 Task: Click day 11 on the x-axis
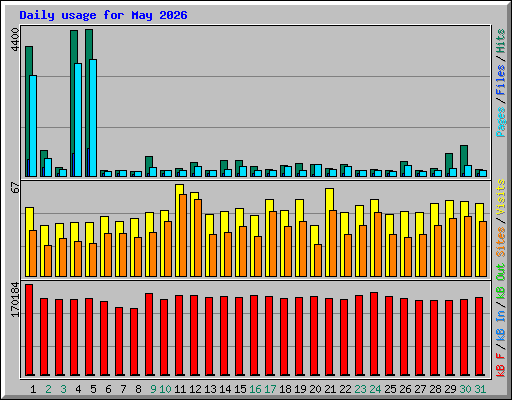(x=180, y=389)
